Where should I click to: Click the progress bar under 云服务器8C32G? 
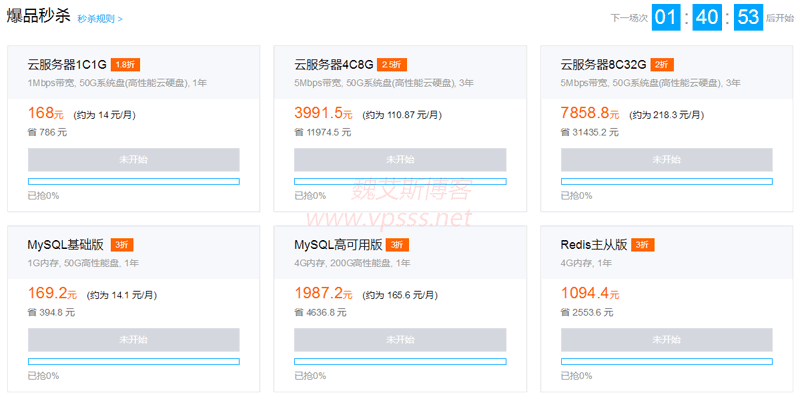[666, 182]
